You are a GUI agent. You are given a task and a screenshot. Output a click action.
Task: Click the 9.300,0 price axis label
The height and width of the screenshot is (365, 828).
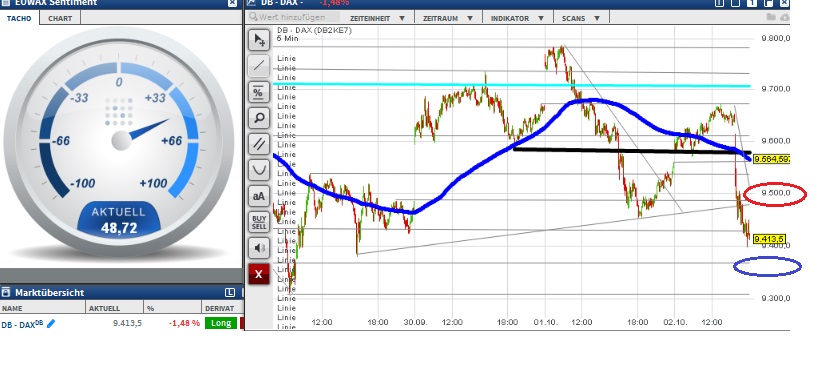tap(775, 298)
